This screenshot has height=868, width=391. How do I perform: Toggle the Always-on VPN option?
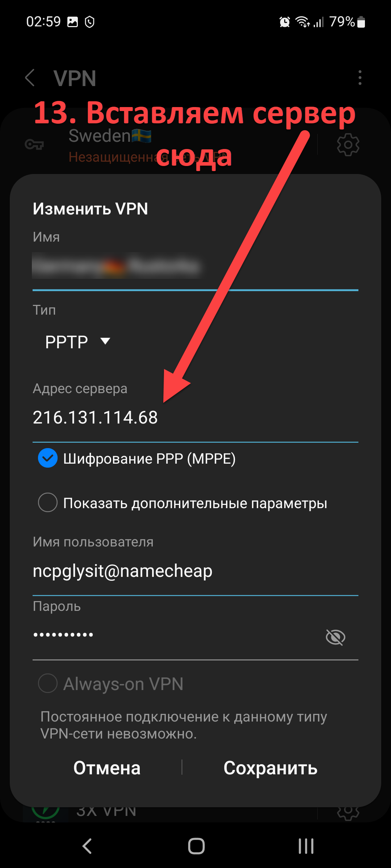48,684
